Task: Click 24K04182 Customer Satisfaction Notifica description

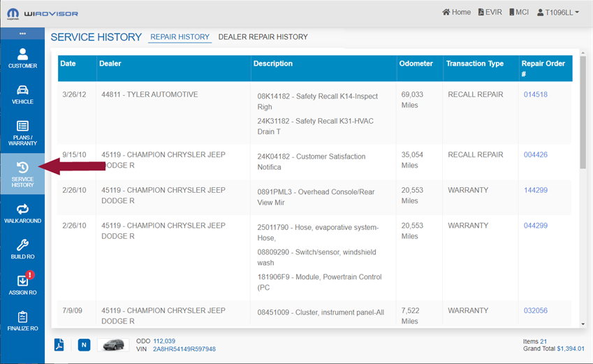Action: pos(312,161)
